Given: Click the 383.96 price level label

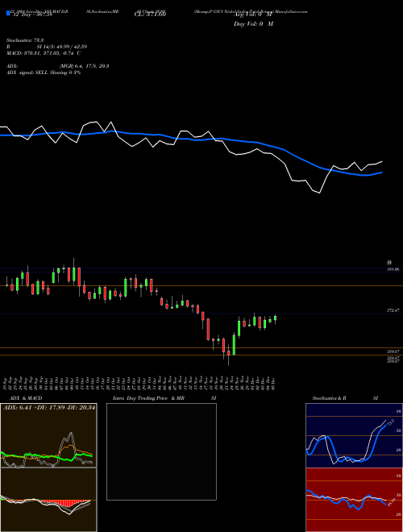Looking at the screenshot, I should [393, 269].
